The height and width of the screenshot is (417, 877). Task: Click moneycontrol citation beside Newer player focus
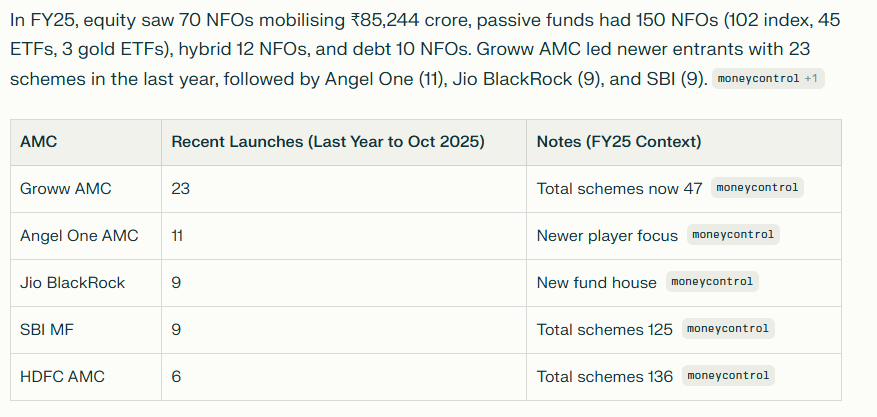coord(733,235)
